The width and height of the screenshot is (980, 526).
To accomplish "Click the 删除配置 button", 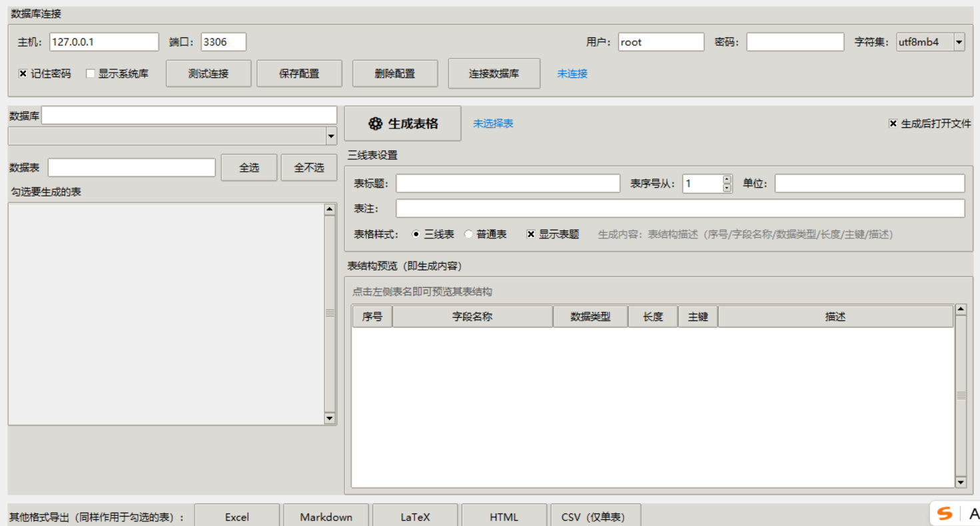I will click(x=395, y=74).
